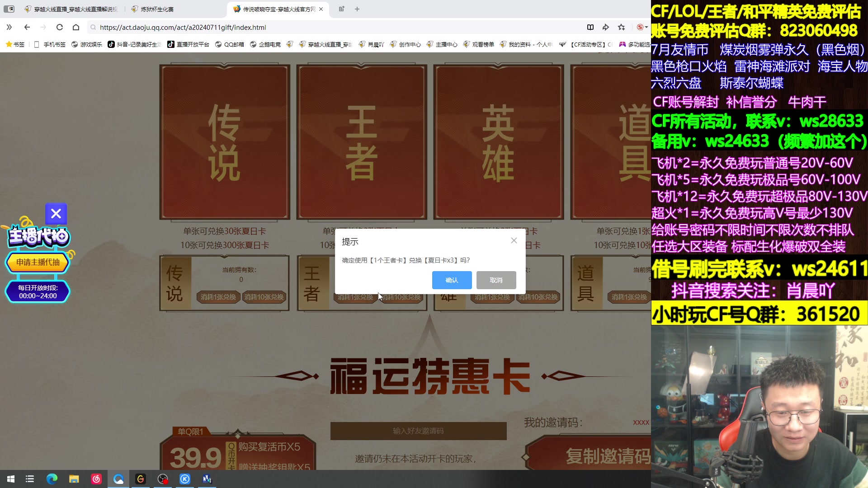Go back to previous page in browser
The image size is (868, 488).
click(x=27, y=27)
